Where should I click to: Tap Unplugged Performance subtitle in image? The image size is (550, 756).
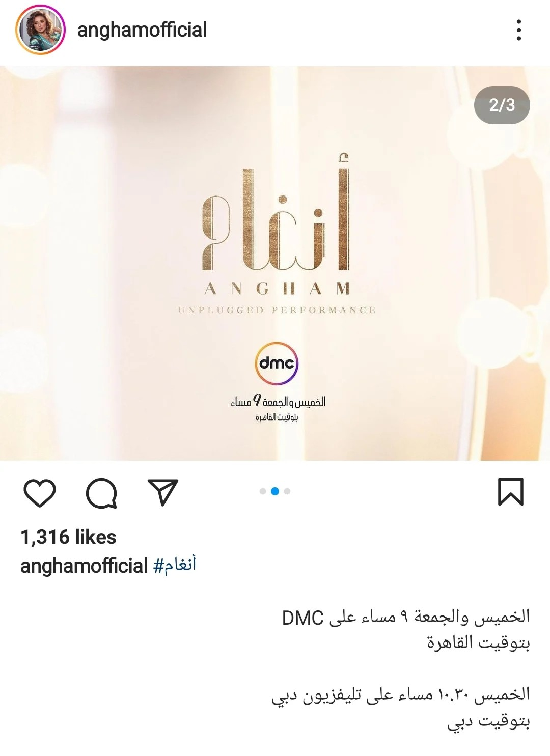[277, 310]
